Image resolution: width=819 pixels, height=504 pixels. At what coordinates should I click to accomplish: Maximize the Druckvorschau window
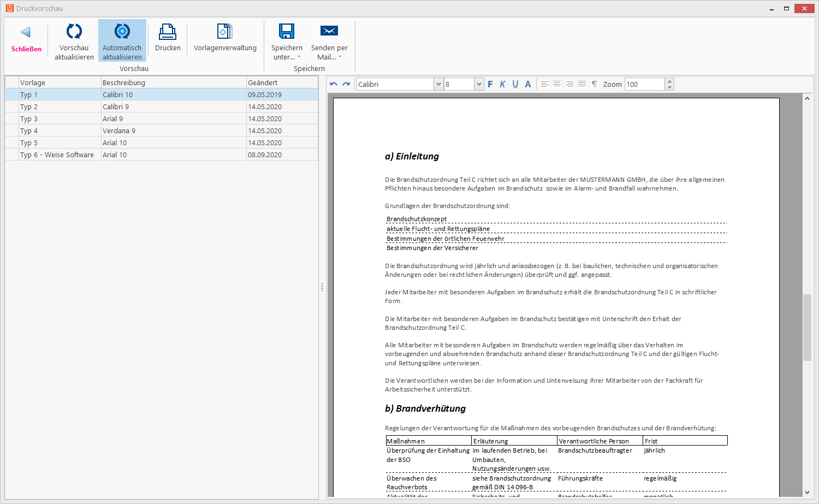pyautogui.click(x=786, y=8)
